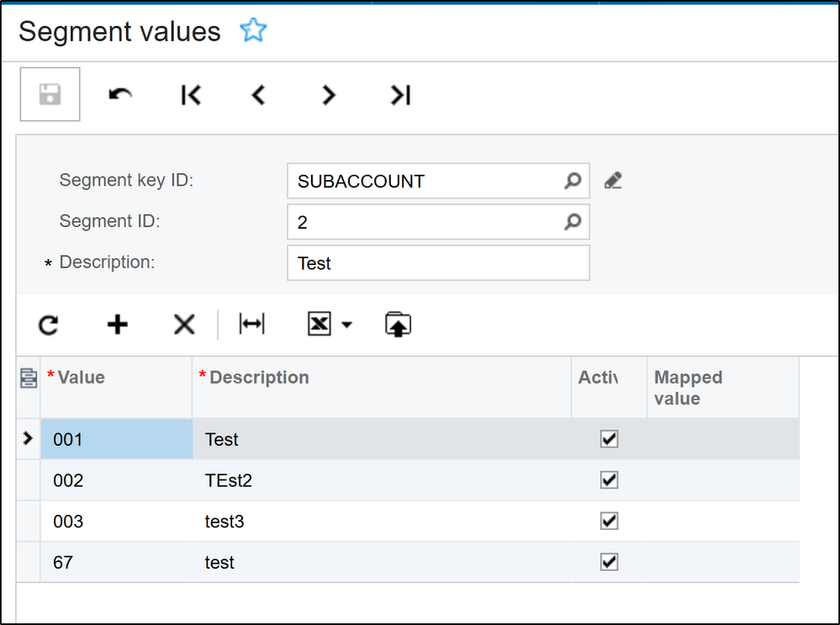
Task: Upload values from file
Action: pos(398,325)
